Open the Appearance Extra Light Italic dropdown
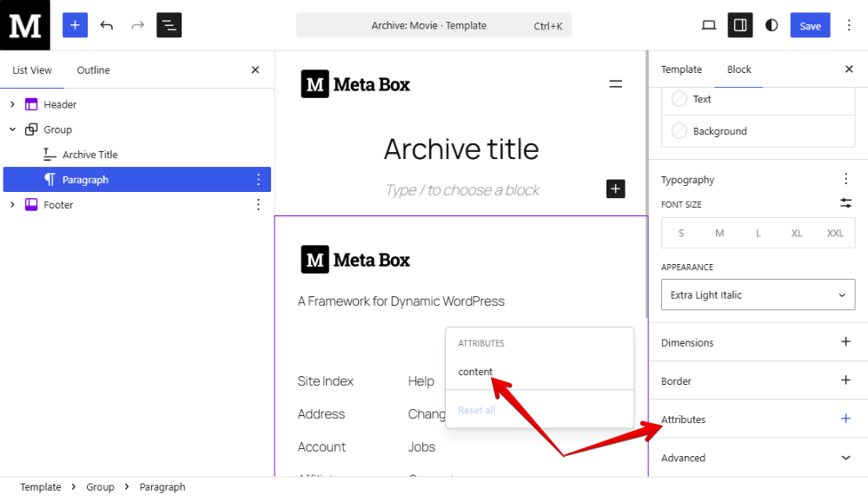 point(759,294)
